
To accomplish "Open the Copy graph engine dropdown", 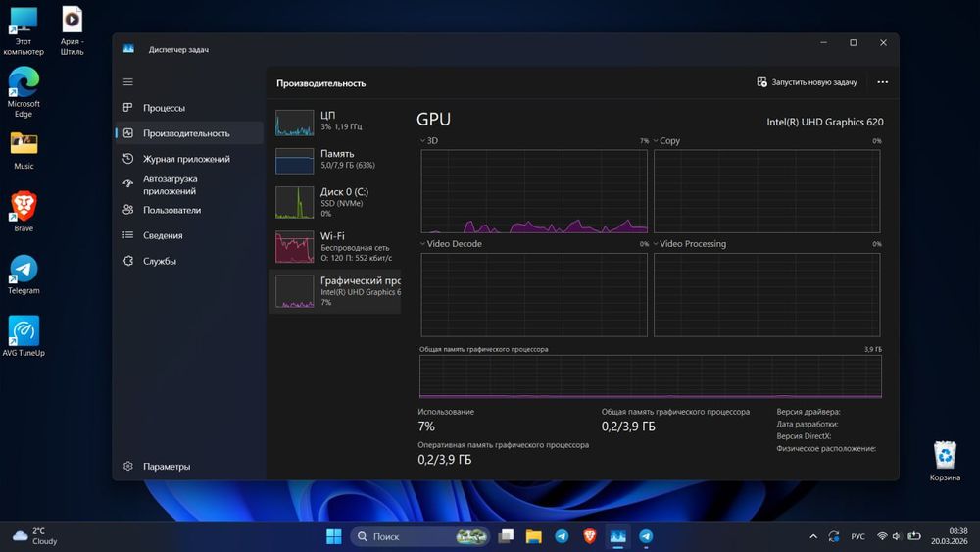I will click(x=666, y=140).
